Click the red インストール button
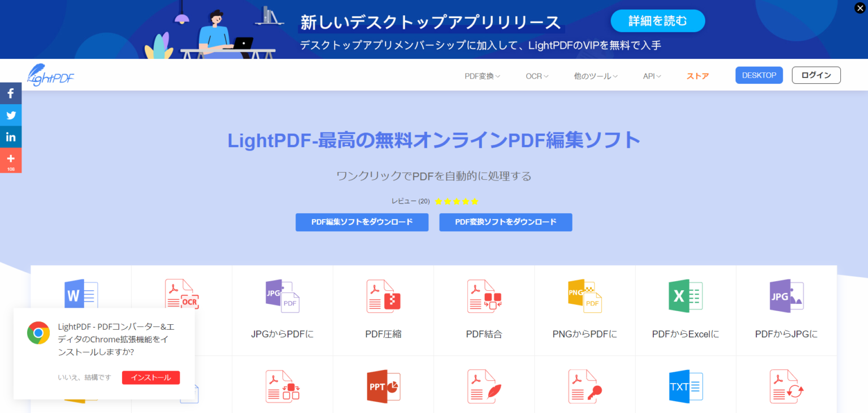868x413 pixels. 151,377
